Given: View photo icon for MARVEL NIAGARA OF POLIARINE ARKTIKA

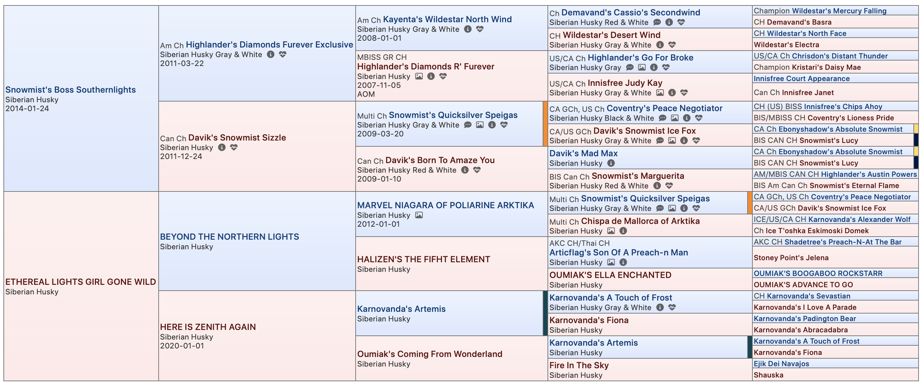Looking at the screenshot, I should point(419,215).
